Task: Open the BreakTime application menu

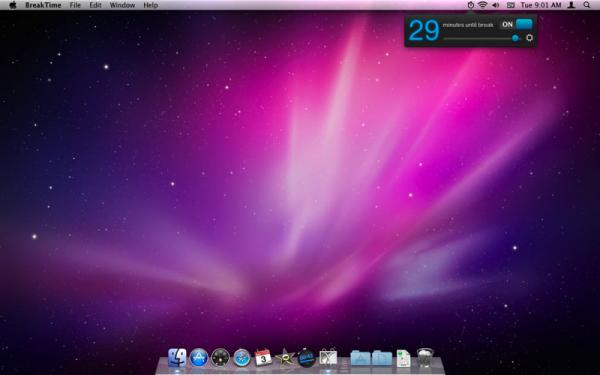Action: point(43,5)
